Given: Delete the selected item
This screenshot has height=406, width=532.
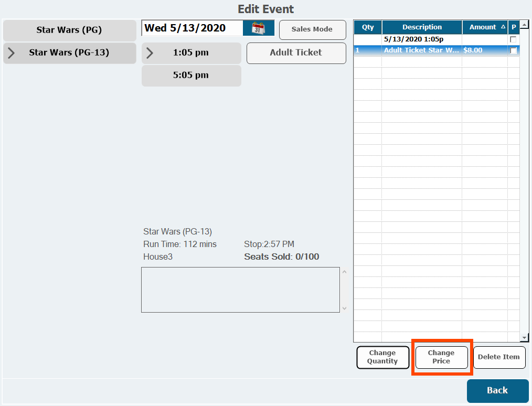Looking at the screenshot, I should (499, 357).
